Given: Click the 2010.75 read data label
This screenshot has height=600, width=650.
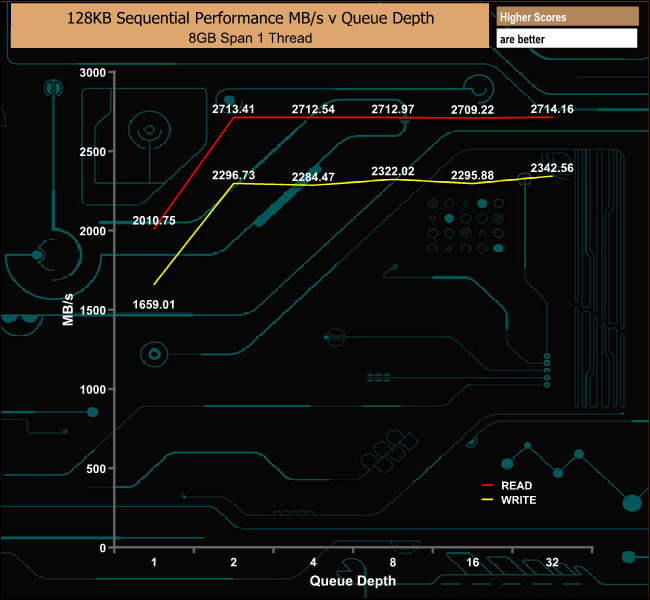Looking at the screenshot, I should [154, 221].
